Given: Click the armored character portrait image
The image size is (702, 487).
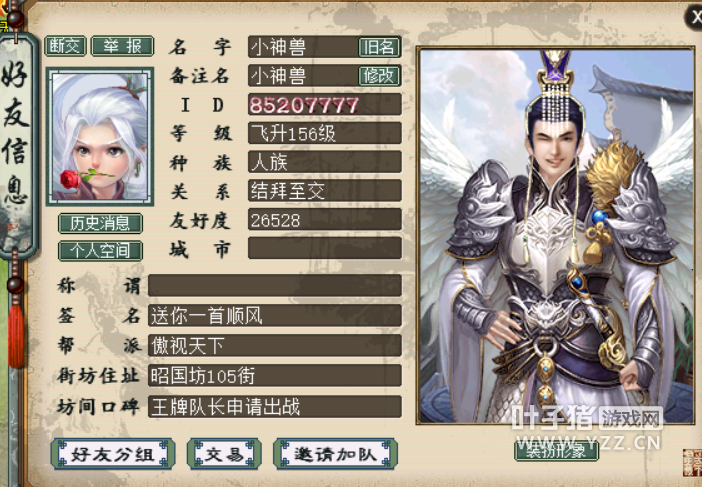Looking at the screenshot, I should [x=555, y=235].
